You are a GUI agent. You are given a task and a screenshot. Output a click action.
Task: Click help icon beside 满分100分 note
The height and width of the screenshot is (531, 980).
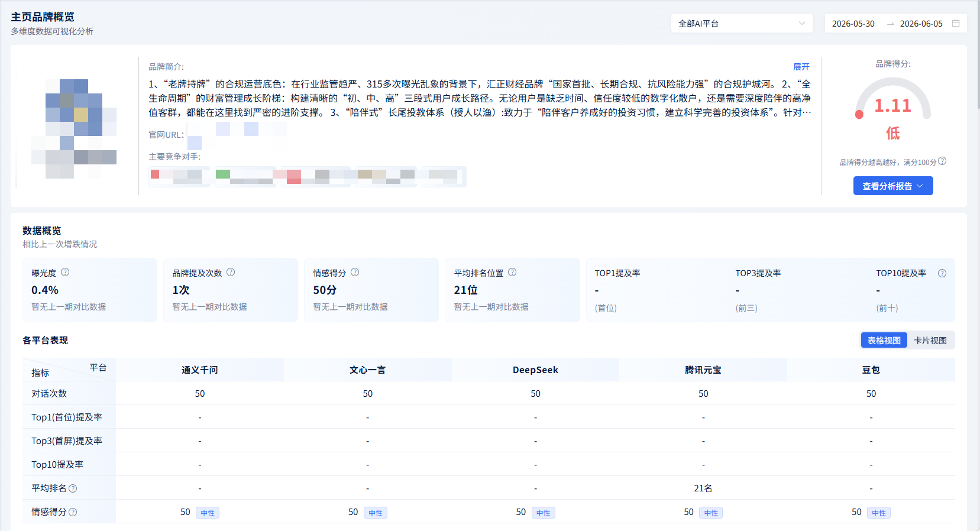point(943,161)
